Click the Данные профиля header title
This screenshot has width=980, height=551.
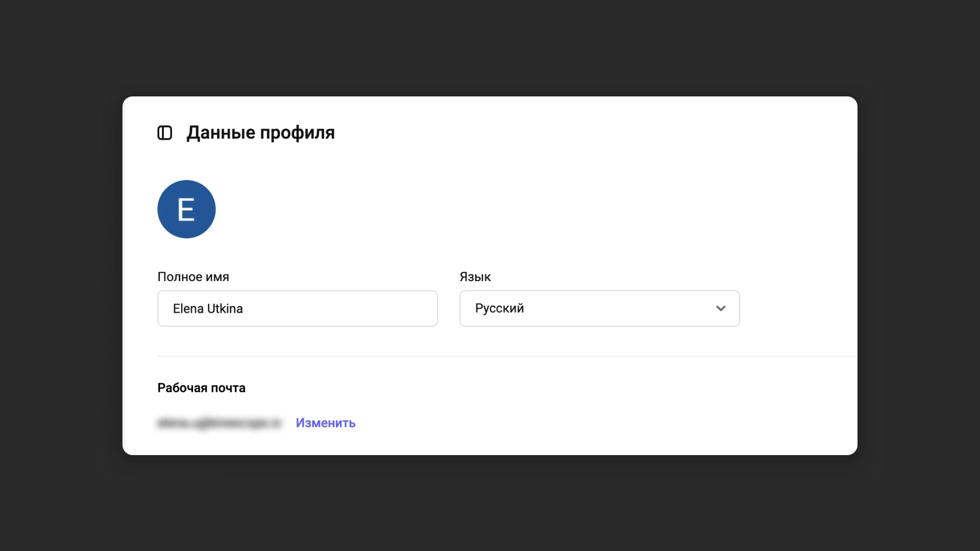point(260,133)
